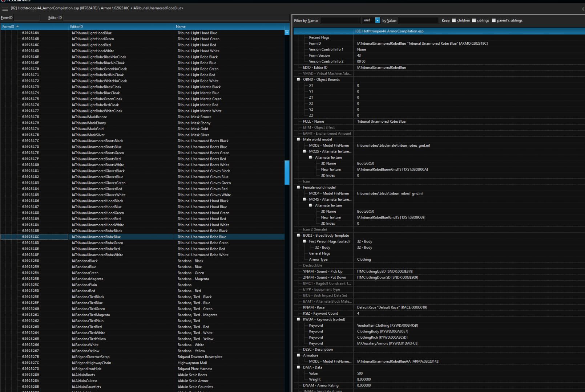Viewport: 585px width, 392px height.
Task: Enable the siblings checkbox
Action: 474,21
